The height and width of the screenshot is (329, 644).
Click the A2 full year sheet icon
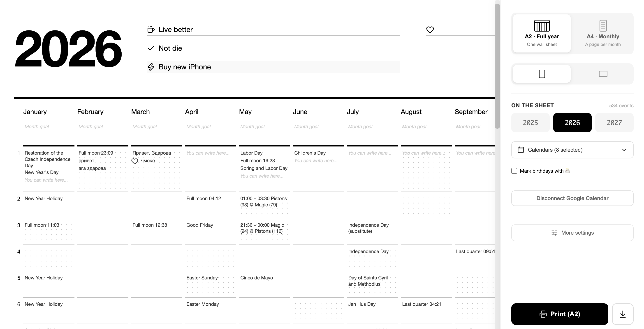(542, 25)
